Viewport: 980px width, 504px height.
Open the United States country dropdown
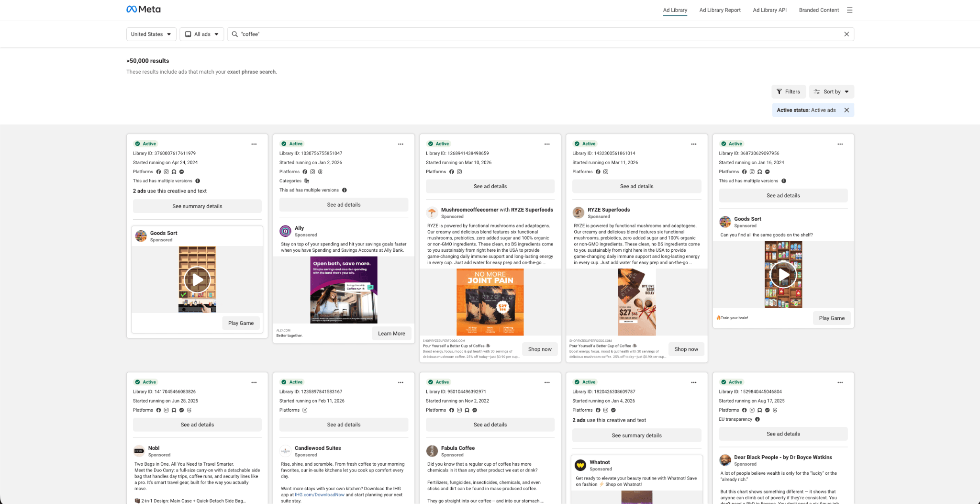(151, 34)
